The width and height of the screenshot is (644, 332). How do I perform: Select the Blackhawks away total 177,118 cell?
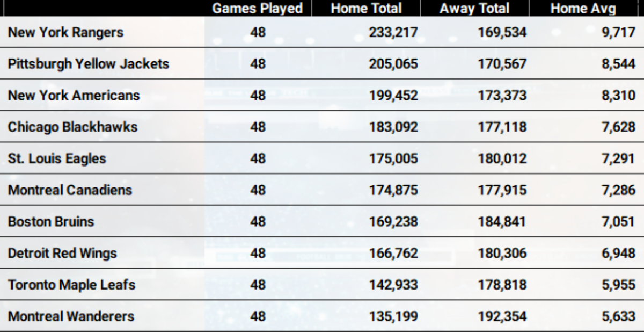click(x=502, y=127)
